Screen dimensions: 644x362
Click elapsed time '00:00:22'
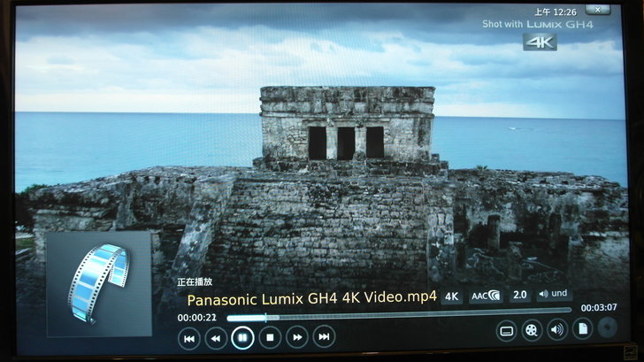coord(196,318)
